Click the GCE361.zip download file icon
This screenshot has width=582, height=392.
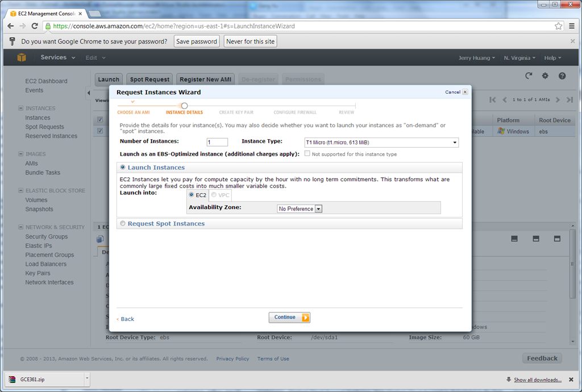coord(13,380)
